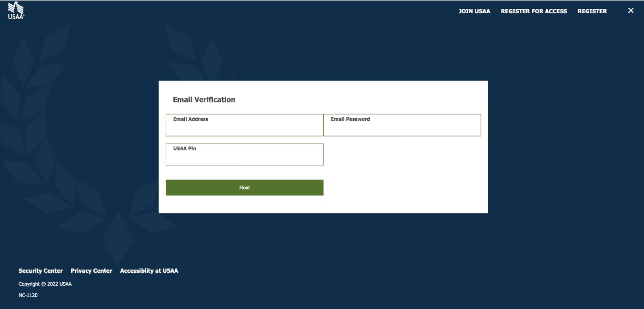Click the 'USAA Pin' field label text
This screenshot has height=309, width=644.
(x=184, y=149)
